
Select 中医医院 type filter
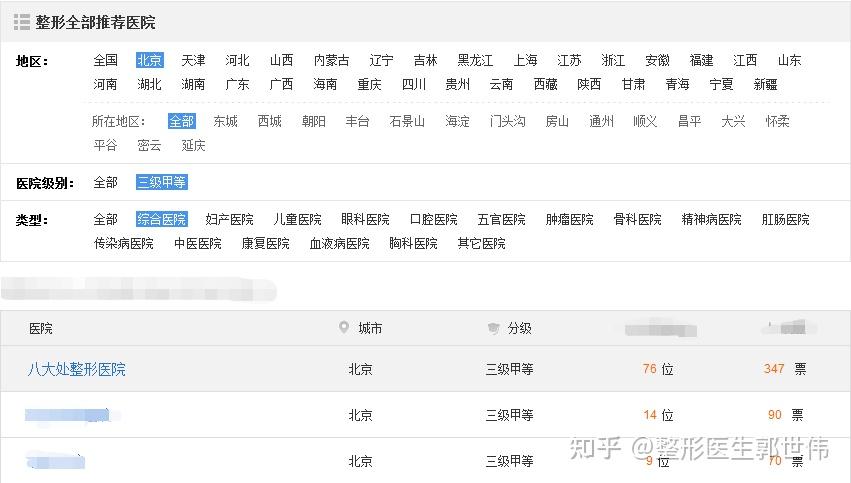[198, 244]
